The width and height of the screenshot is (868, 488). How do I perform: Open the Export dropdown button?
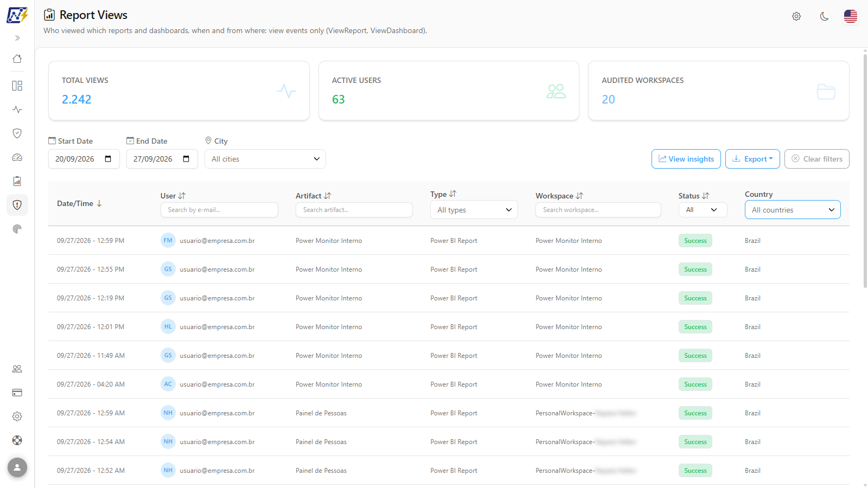[752, 159]
